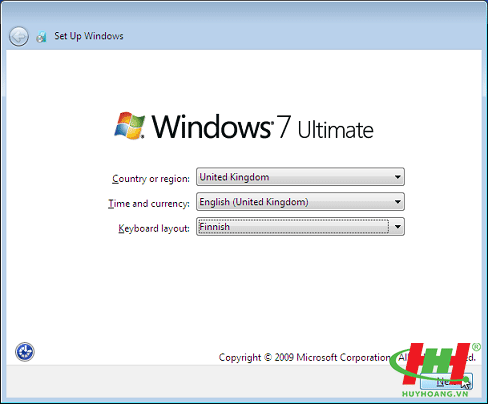
Task: Click the Windows 7 Ultimate heading text
Action: (263, 126)
